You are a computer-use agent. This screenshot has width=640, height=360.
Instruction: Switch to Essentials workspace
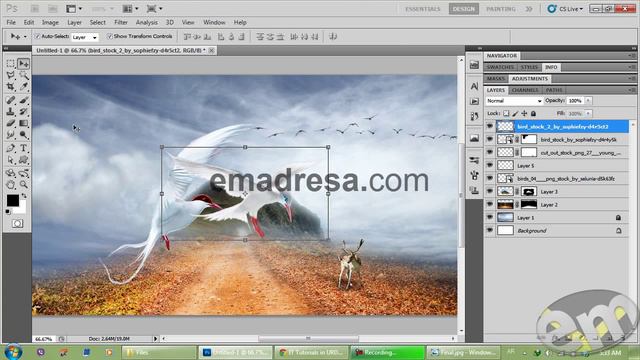tap(423, 9)
